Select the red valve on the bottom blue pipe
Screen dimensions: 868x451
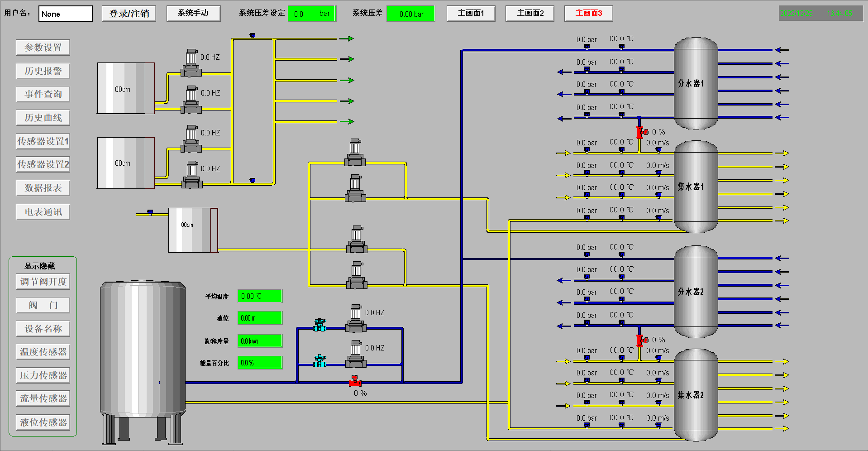click(355, 382)
